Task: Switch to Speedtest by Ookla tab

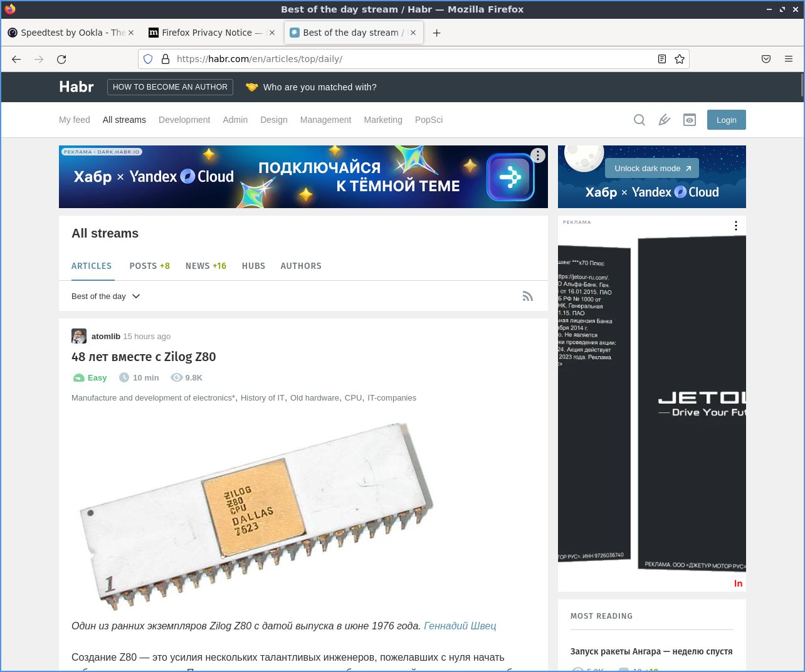Action: pos(71,33)
